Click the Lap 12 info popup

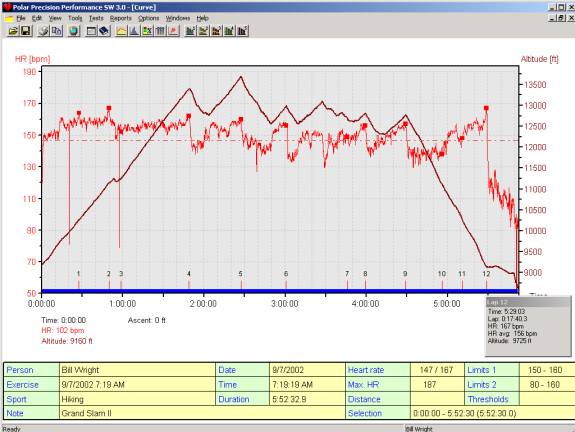528,326
